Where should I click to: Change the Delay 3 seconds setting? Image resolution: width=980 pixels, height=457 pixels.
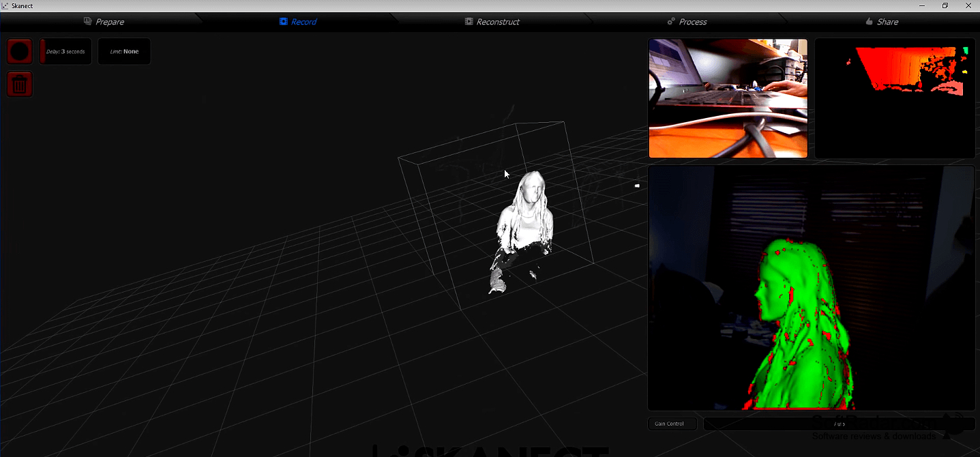click(x=65, y=52)
